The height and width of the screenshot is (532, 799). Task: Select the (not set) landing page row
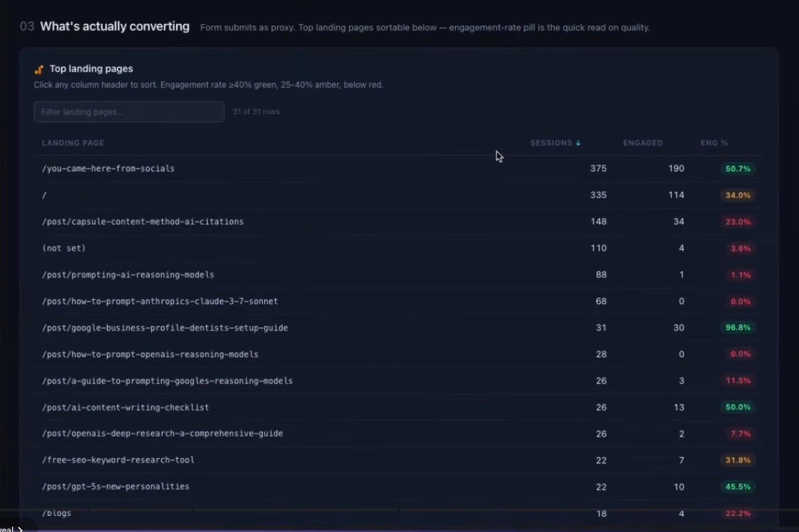click(x=398, y=248)
